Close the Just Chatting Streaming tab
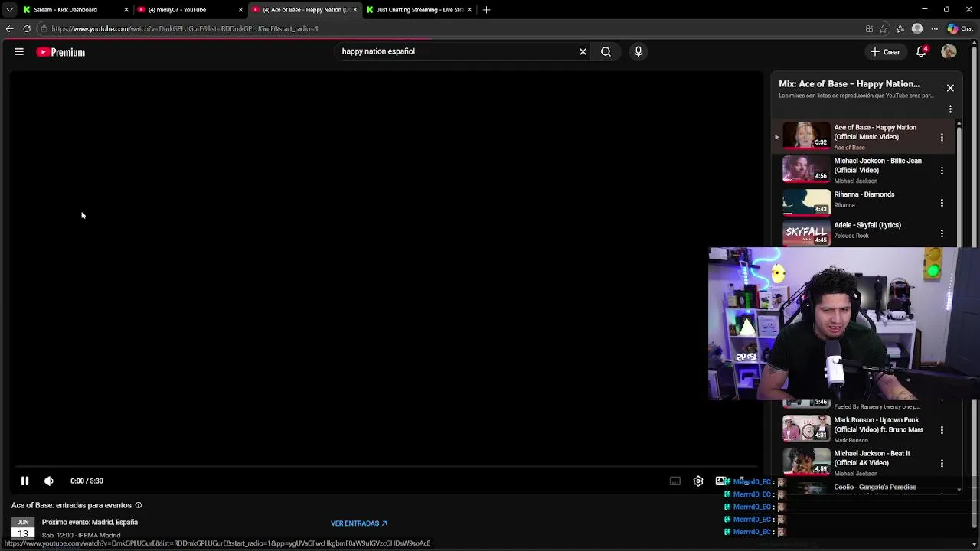 (x=469, y=10)
